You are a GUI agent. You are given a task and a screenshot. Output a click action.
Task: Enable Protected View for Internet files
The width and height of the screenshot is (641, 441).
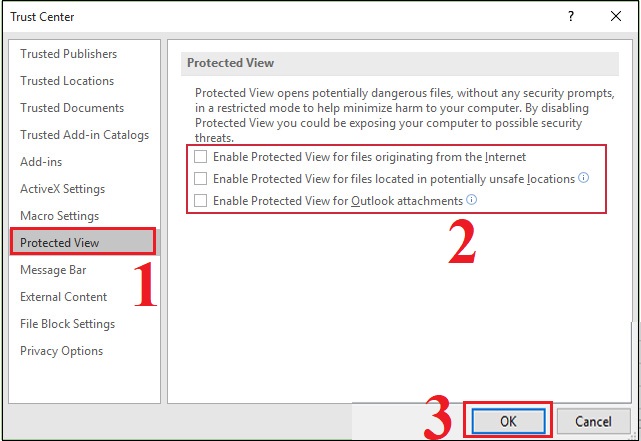tap(201, 157)
